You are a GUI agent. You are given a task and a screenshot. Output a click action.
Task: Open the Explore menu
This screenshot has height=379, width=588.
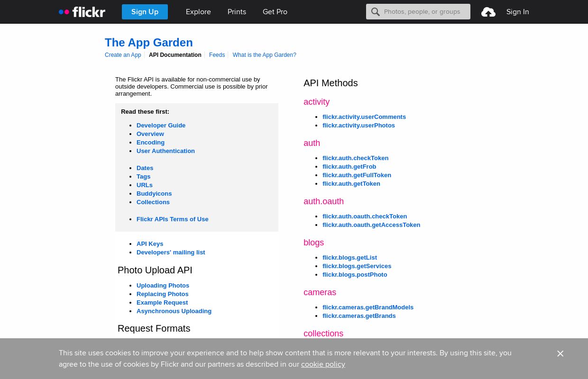point(198,12)
